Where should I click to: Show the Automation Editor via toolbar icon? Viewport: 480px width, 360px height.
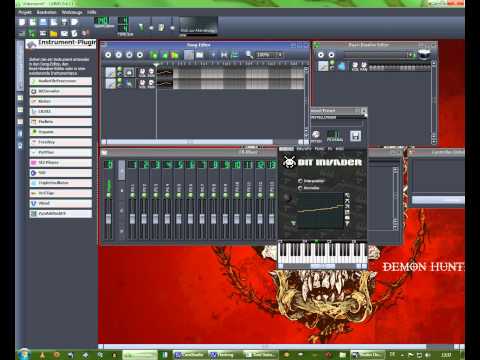click(54, 33)
